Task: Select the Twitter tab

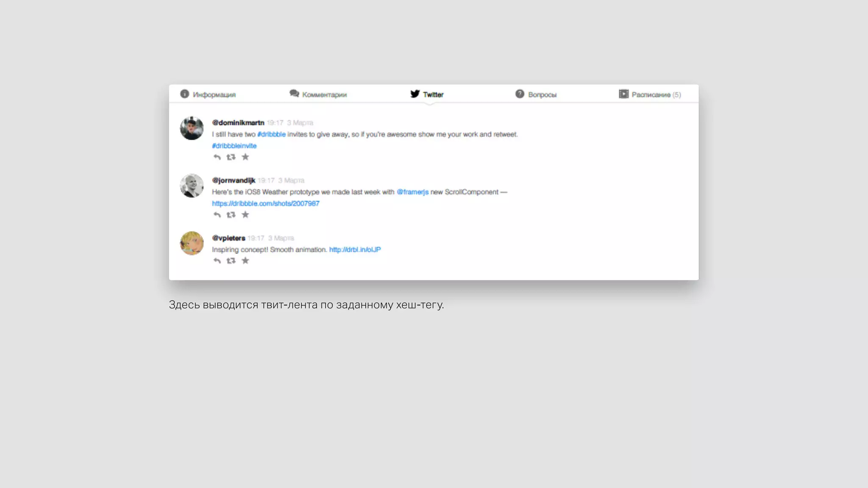Action: (427, 94)
